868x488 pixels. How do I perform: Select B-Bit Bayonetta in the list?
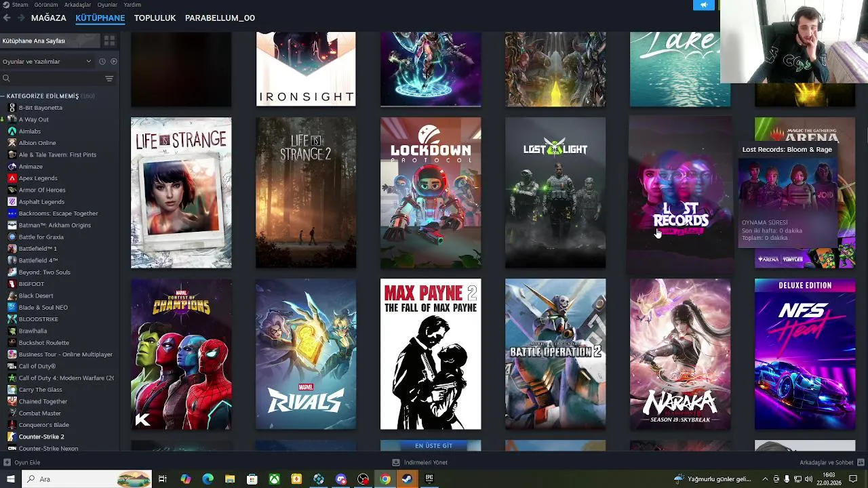coord(40,108)
